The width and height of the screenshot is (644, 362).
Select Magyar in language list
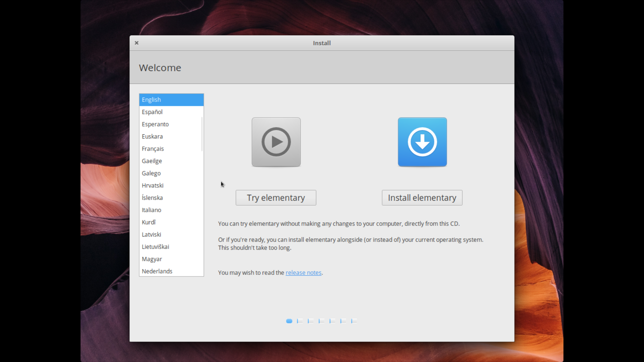pos(152,259)
